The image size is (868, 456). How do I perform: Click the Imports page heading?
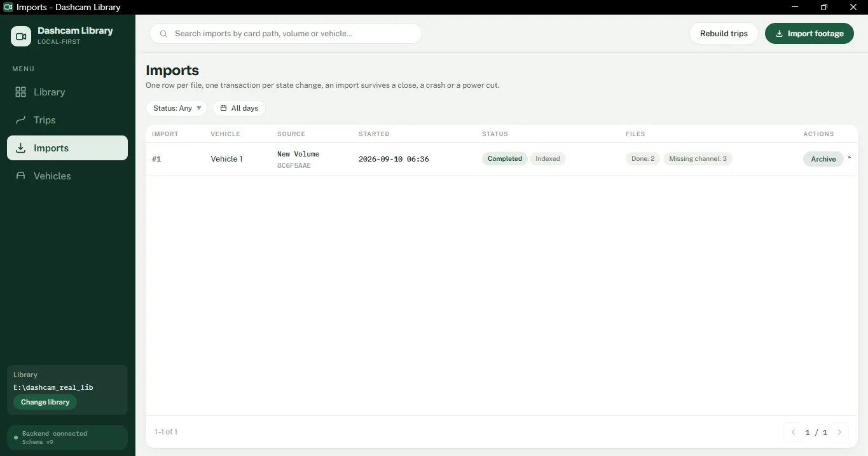pyautogui.click(x=172, y=71)
